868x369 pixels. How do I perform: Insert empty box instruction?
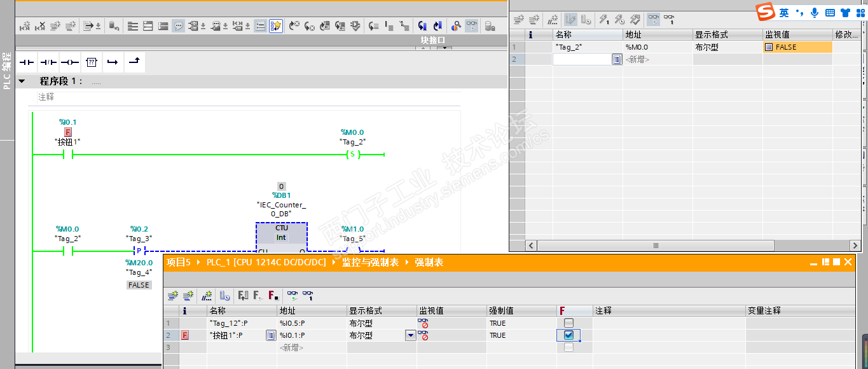pyautogui.click(x=92, y=62)
